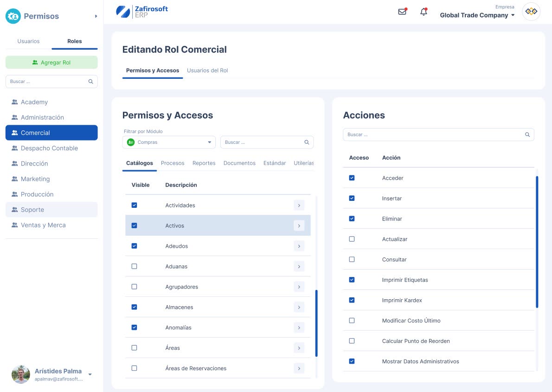Click the Mostrar Datos Administrativos text
This screenshot has width=552, height=392.
(x=420, y=361)
